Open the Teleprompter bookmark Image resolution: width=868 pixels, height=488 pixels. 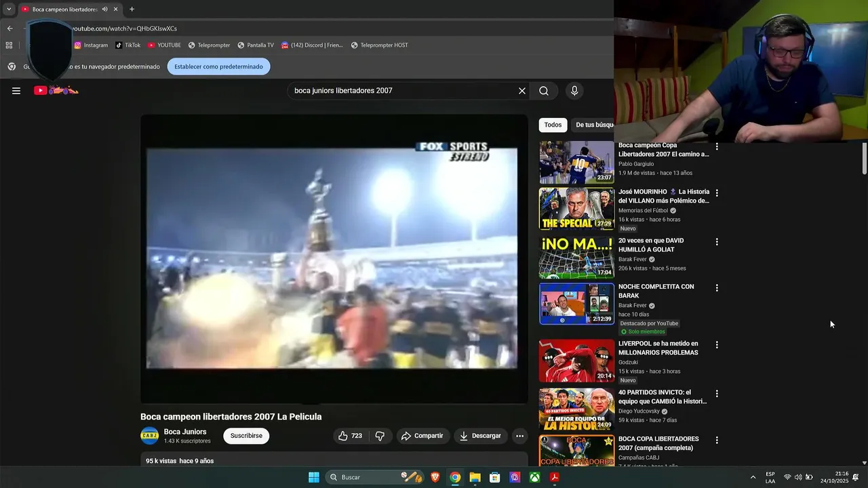click(x=209, y=45)
